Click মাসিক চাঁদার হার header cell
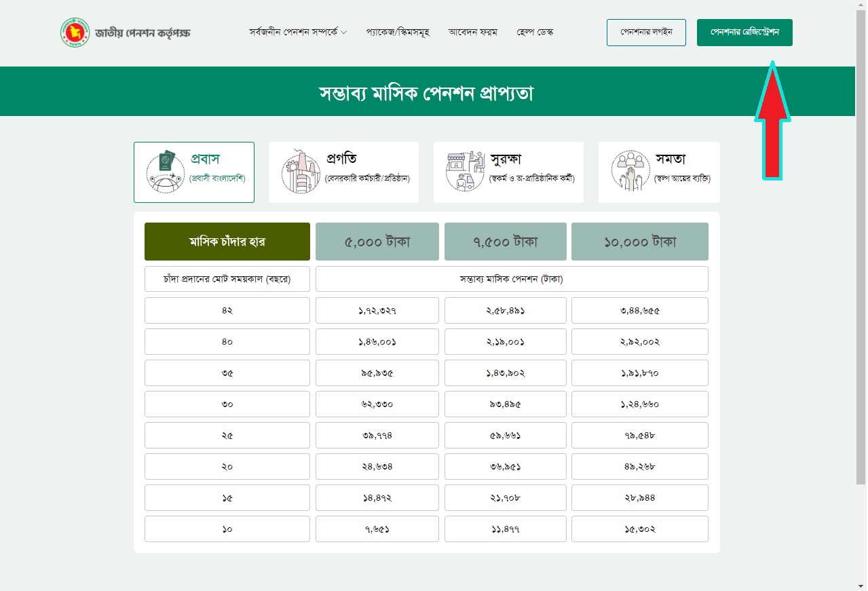This screenshot has height=591, width=868. 227,242
